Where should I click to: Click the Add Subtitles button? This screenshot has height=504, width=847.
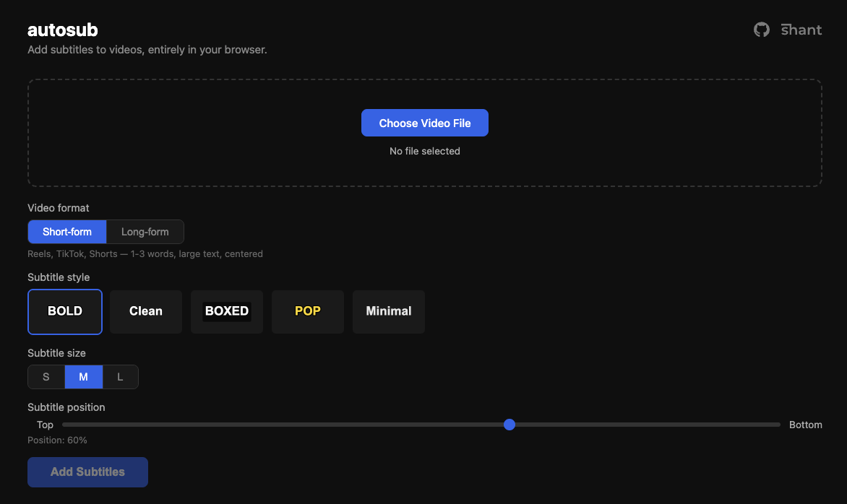pos(87,472)
